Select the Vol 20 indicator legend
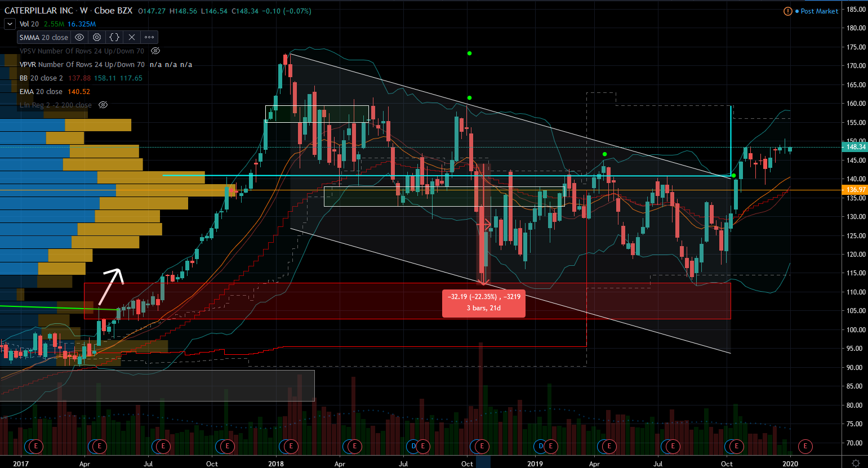The image size is (868, 468). point(29,24)
